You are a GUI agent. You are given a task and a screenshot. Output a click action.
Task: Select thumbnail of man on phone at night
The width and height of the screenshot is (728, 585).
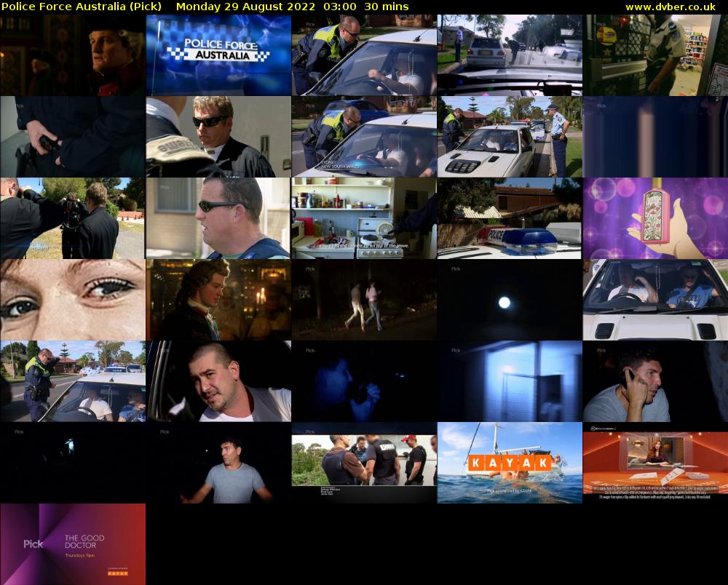[x=655, y=381]
